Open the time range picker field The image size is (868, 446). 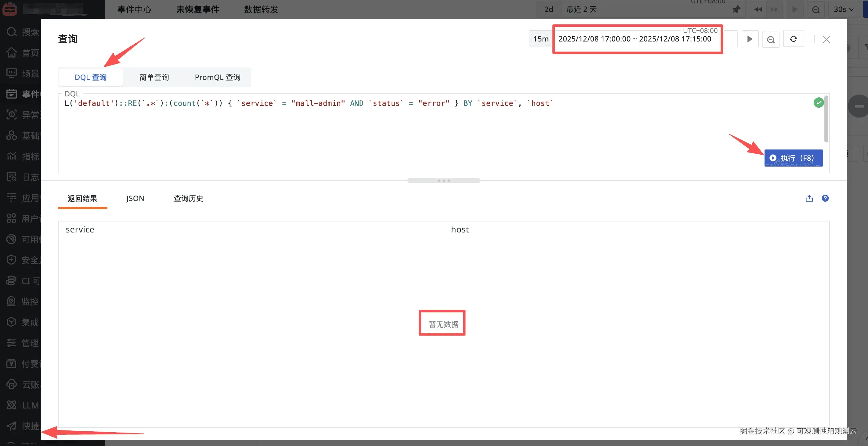coord(635,39)
